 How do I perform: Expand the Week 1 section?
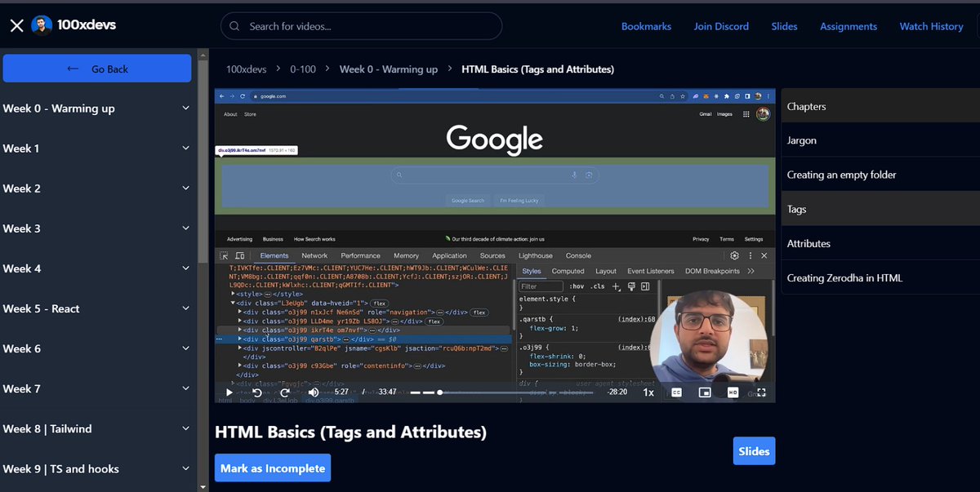(96, 148)
